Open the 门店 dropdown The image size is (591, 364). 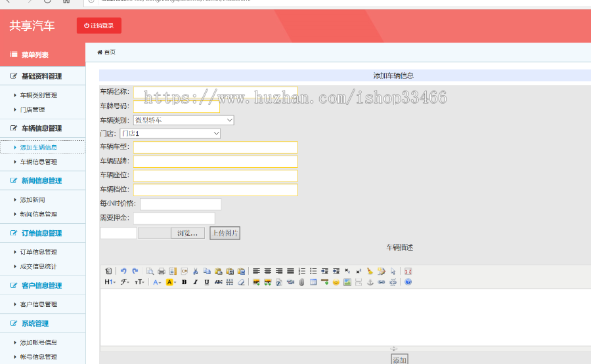[170, 134]
